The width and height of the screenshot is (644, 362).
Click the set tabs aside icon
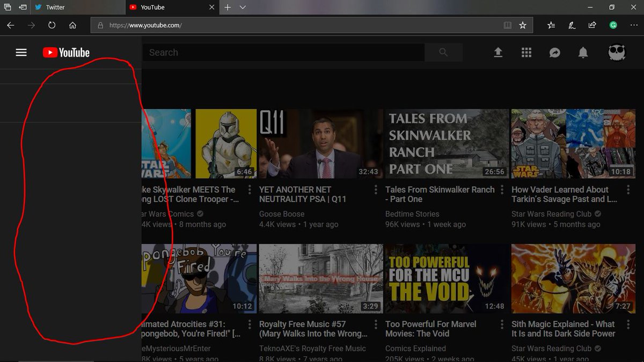click(x=22, y=8)
